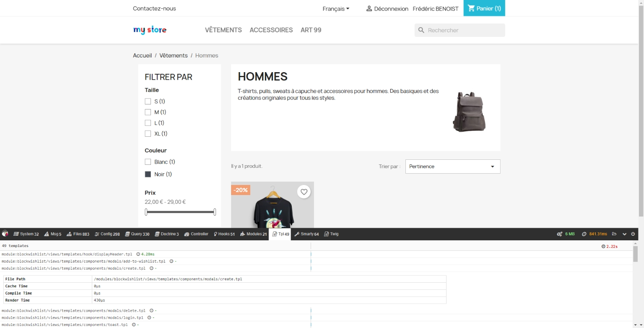Image resolution: width=644 pixels, height=328 pixels.
Task: Tick the XL size checkbox
Action: click(x=148, y=134)
